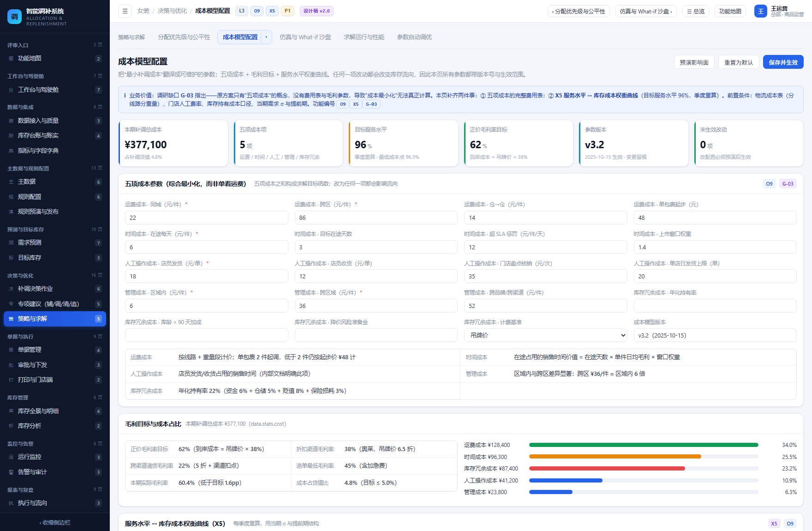Open 打印与门店端 sidebar item
Image resolution: width=812 pixels, height=531 pixels.
[x=55, y=380]
